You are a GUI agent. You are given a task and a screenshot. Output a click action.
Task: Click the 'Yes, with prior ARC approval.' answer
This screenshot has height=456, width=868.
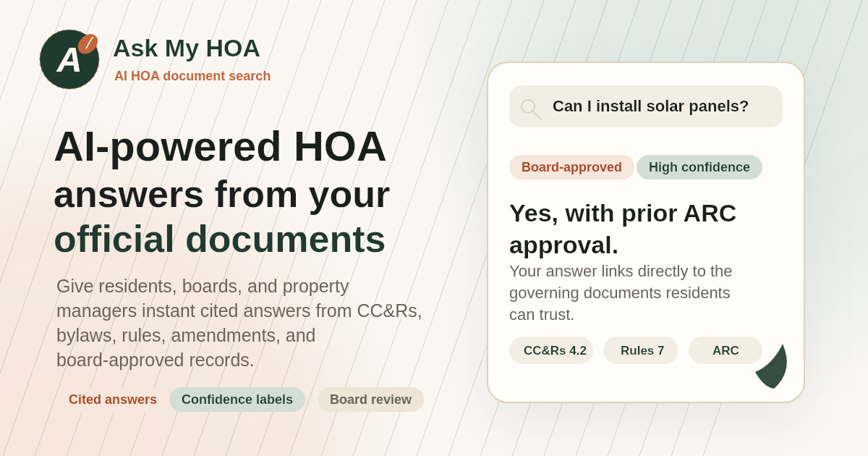(623, 229)
